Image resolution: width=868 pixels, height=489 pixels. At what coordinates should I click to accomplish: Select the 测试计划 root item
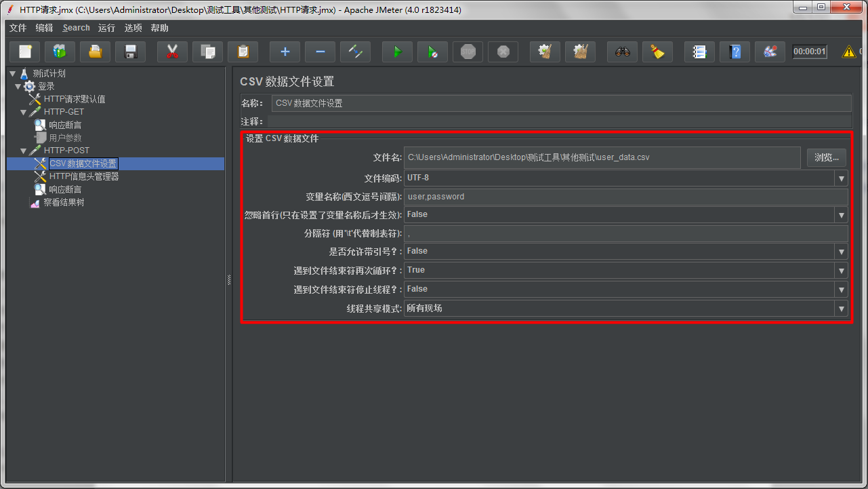(49, 73)
